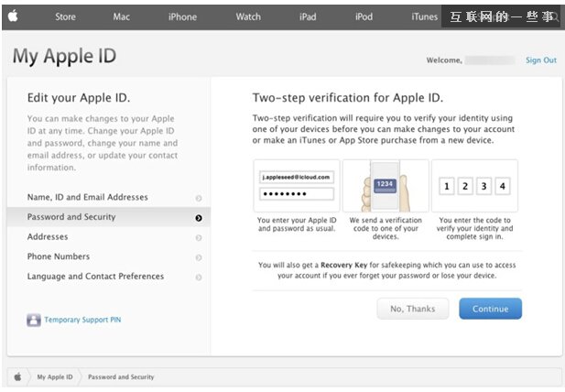
Task: Expand the Addresses section arrow
Action: tap(199, 237)
